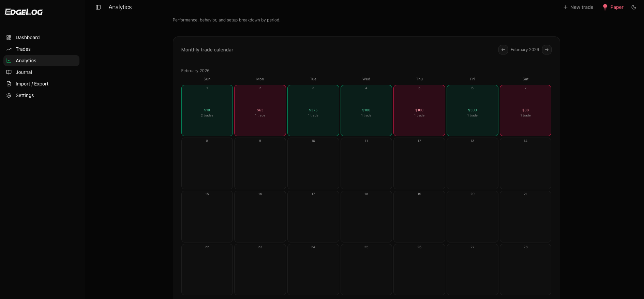Click the EdgeLog logo
The image size is (644, 299).
24,12
